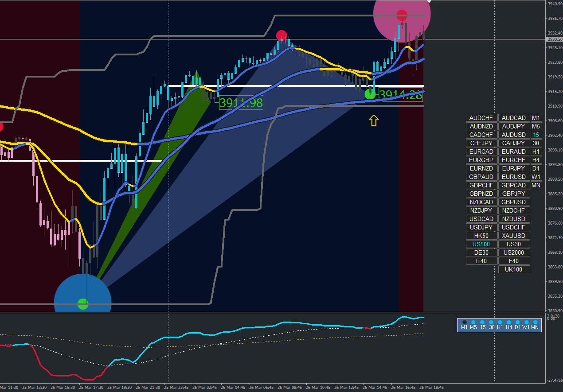This screenshot has width=563, height=392.
Task: Click the dark M1 indicator dot
Action: click(464, 322)
